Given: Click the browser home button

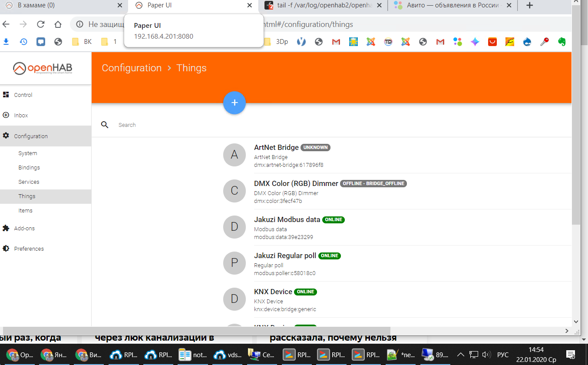Looking at the screenshot, I should tap(58, 24).
